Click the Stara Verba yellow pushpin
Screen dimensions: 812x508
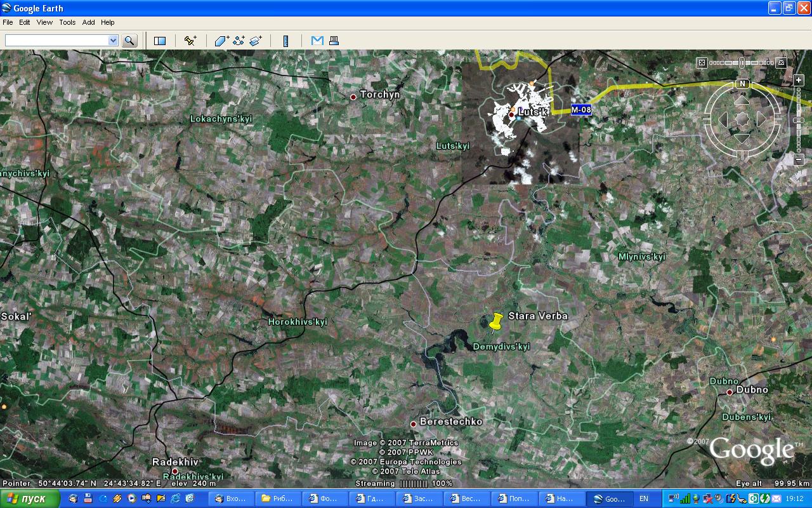coord(496,322)
